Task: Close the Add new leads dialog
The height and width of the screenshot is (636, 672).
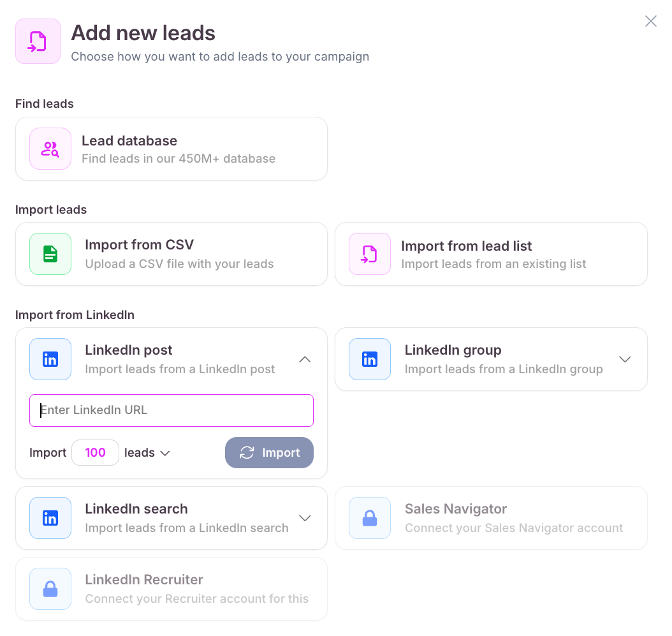Action: pos(650,21)
